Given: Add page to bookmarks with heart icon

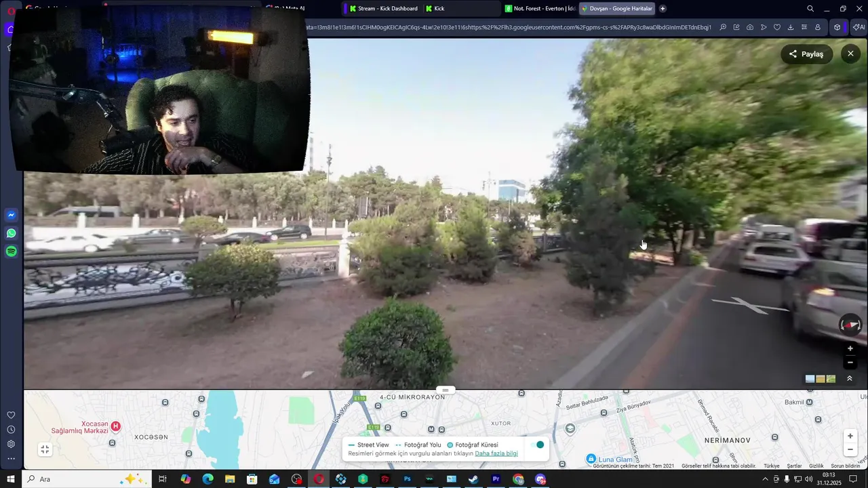Looking at the screenshot, I should [777, 28].
